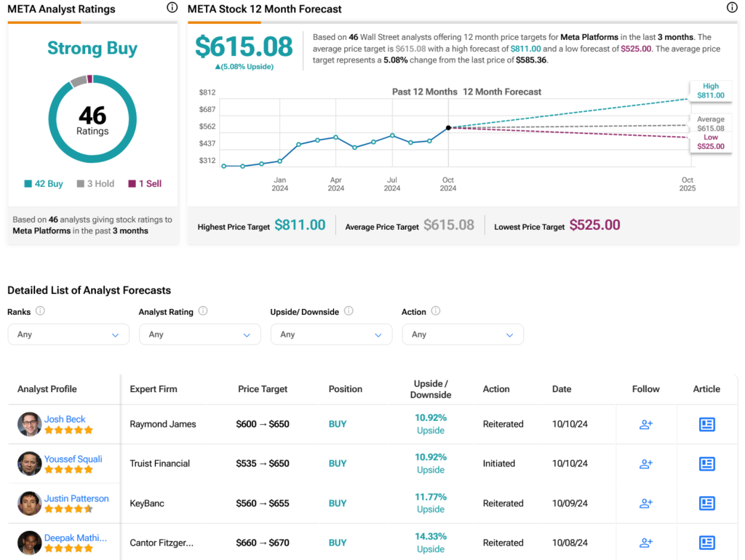Click the Price Target column header

click(263, 389)
